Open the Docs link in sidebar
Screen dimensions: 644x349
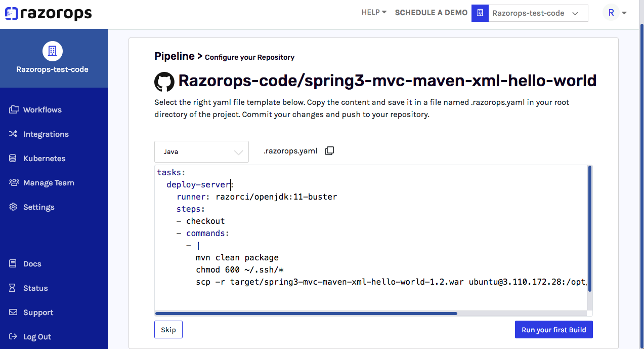[32, 264]
